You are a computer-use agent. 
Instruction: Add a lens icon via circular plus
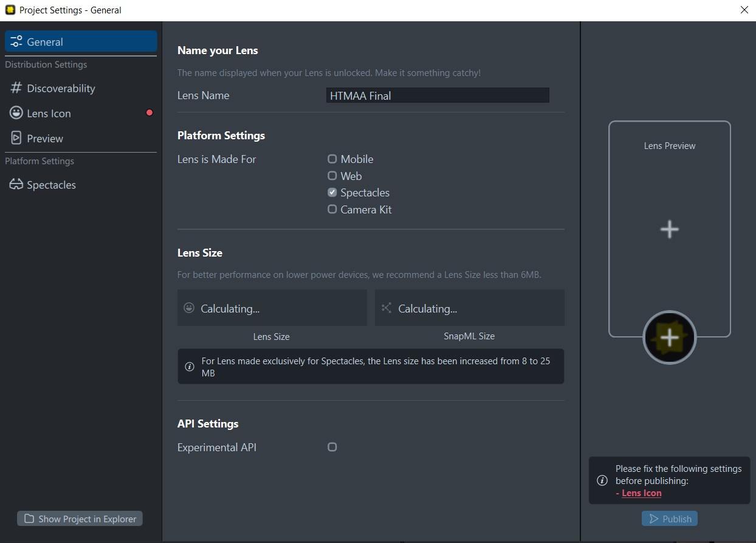tap(669, 337)
